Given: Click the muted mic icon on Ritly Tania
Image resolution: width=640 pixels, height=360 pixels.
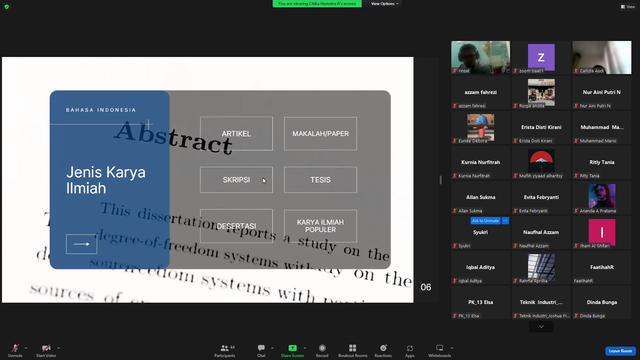Looking at the screenshot, I should (x=576, y=176).
